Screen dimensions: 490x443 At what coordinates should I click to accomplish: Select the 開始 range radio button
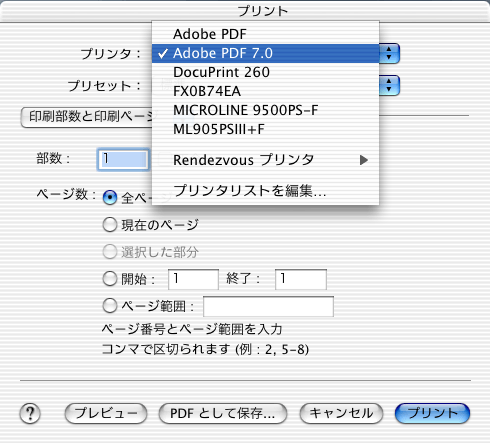(x=110, y=279)
